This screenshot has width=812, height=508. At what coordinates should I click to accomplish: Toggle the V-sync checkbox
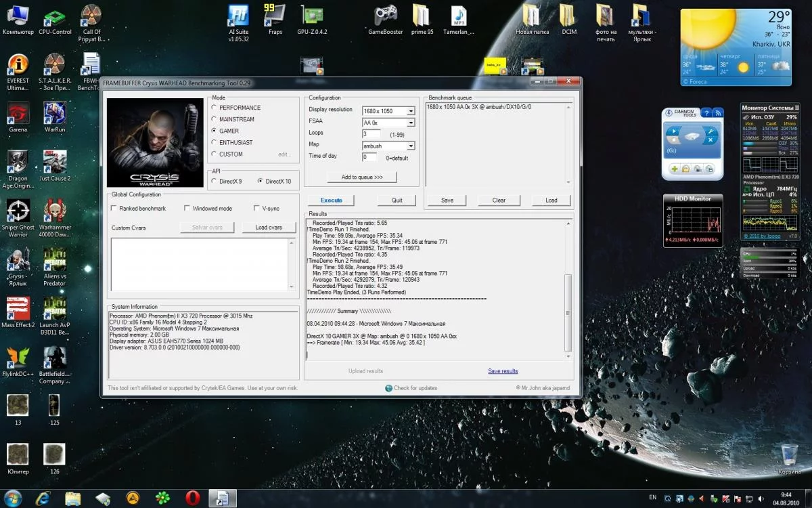click(x=257, y=209)
